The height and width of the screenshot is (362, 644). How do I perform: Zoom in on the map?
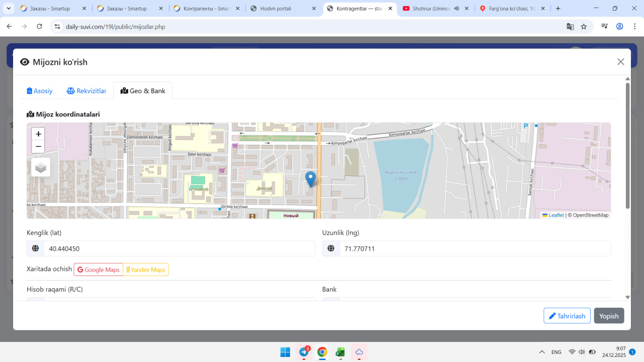click(x=38, y=134)
